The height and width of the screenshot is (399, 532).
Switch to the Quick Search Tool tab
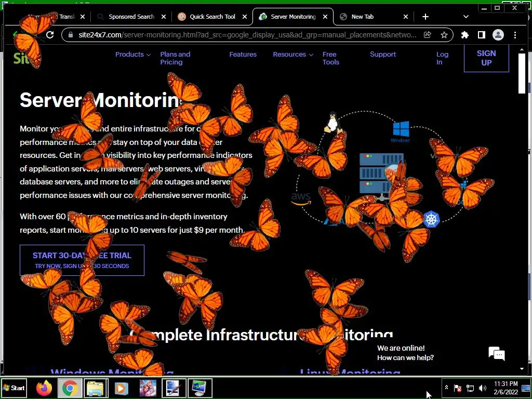(x=212, y=17)
